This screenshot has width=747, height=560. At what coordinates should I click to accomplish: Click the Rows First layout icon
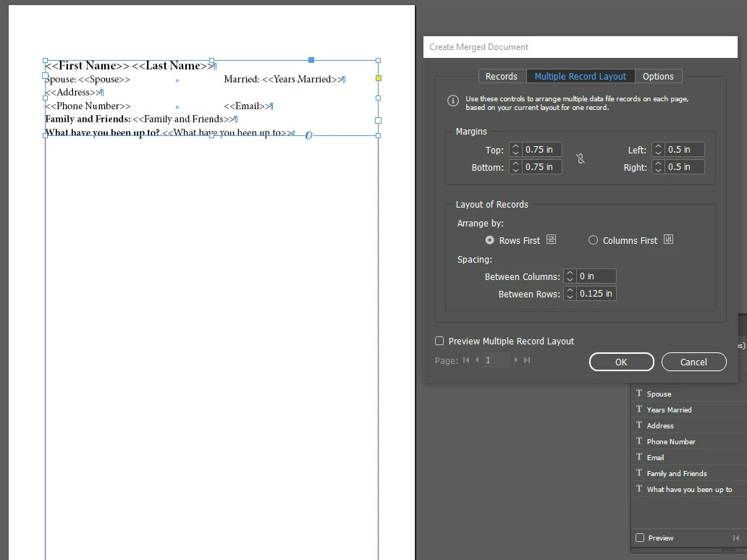(551, 239)
